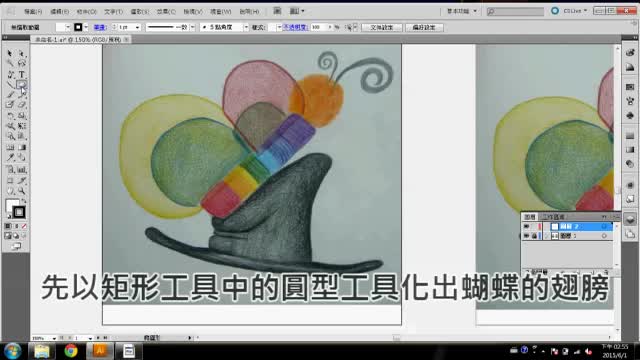
Task: Select the Eyedropper tool
Action: pos(10,158)
